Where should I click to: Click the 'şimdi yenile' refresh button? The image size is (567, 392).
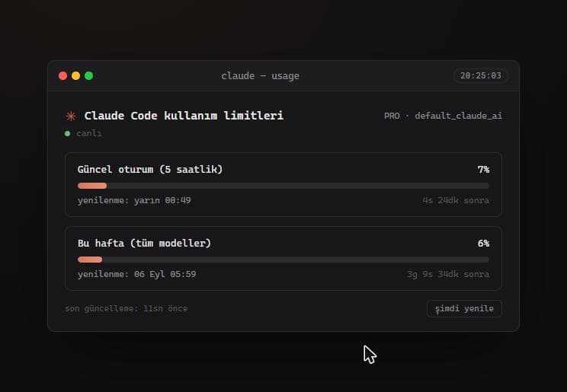pyautogui.click(x=464, y=308)
